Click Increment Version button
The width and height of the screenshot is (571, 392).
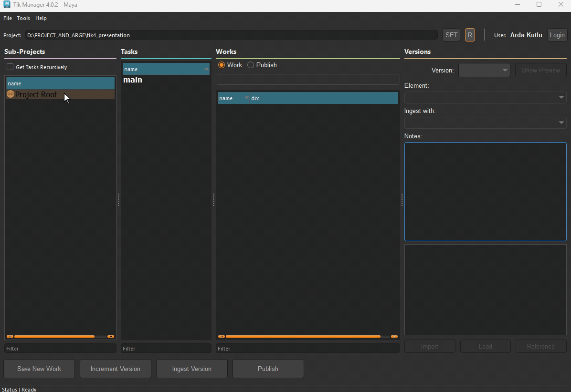116,369
